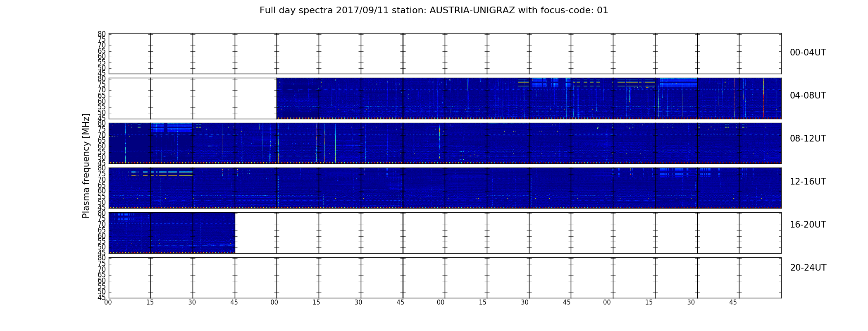
Task: Click the blue spectrogram in the 16-20UT panel
Action: click(x=172, y=233)
